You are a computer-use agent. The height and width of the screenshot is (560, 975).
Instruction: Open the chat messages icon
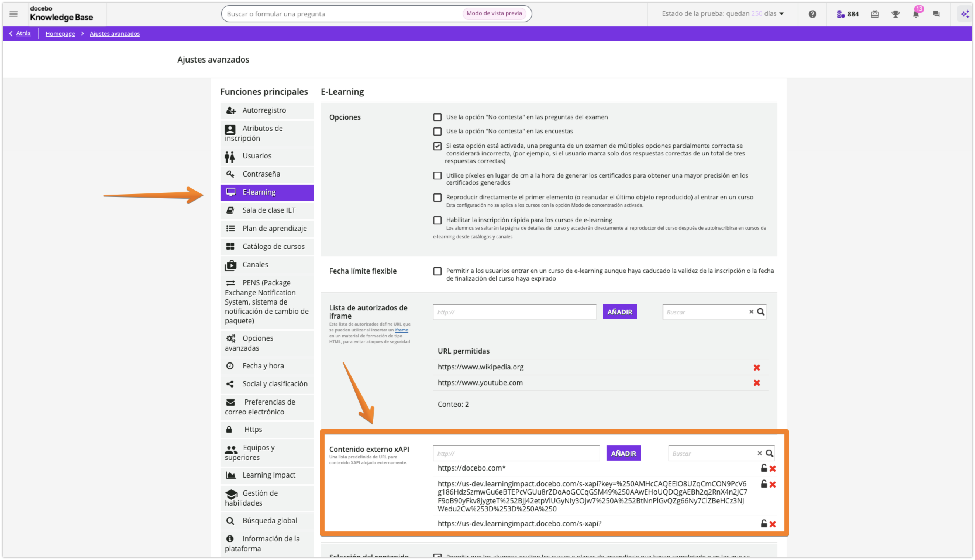point(936,14)
